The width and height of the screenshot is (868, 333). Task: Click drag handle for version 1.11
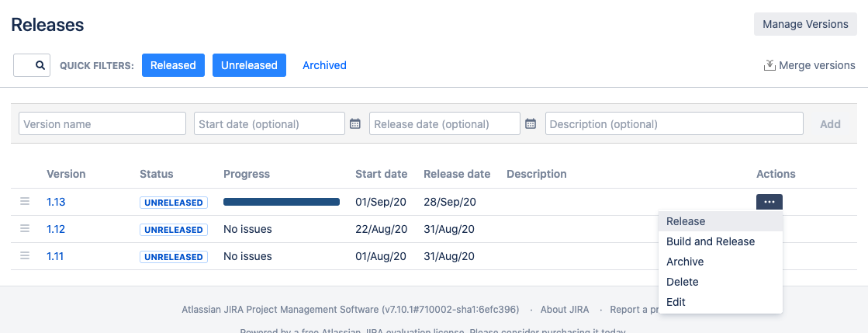[25, 256]
